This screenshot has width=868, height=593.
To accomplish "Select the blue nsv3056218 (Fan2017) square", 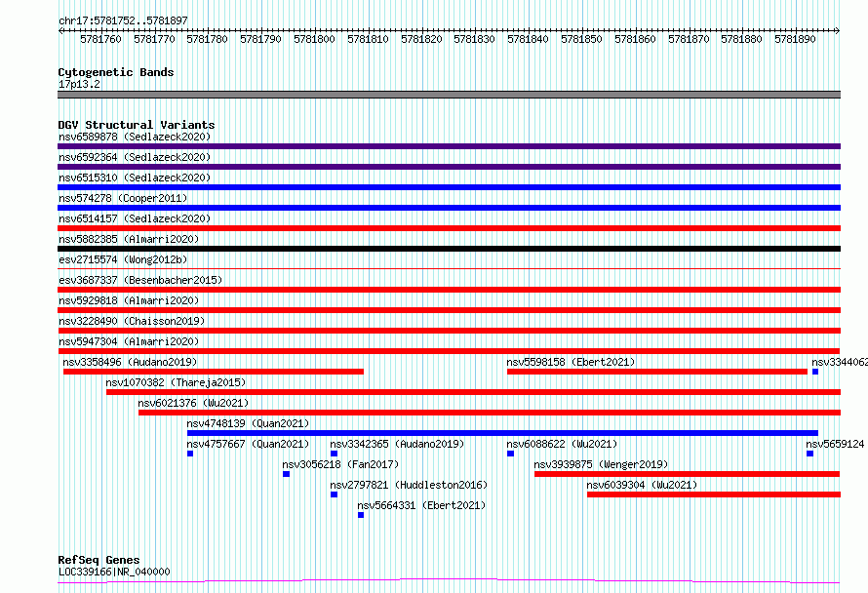I will [286, 474].
